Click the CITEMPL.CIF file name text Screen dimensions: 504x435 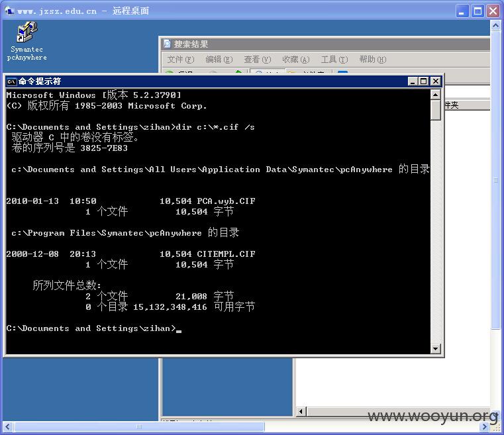tap(227, 254)
